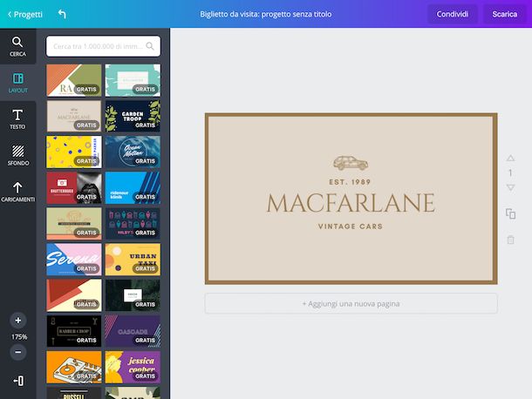Choose the Serena layout thumbnail

click(x=74, y=260)
